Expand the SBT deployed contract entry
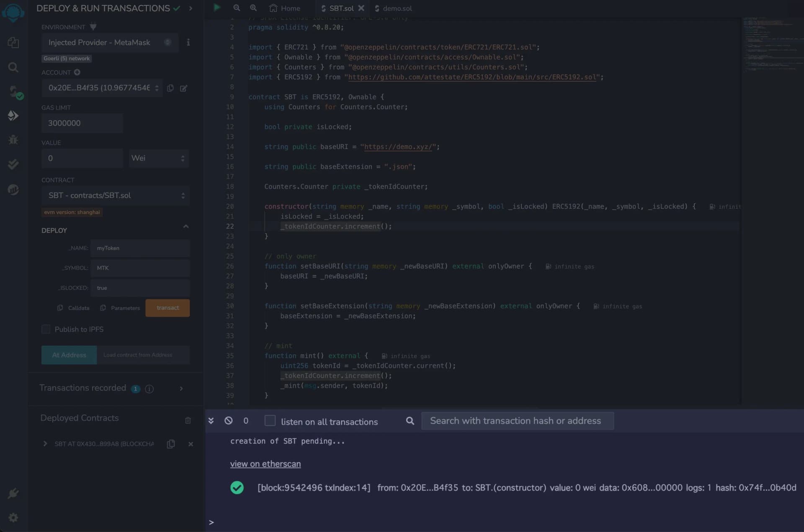This screenshot has height=532, width=804. (x=45, y=444)
